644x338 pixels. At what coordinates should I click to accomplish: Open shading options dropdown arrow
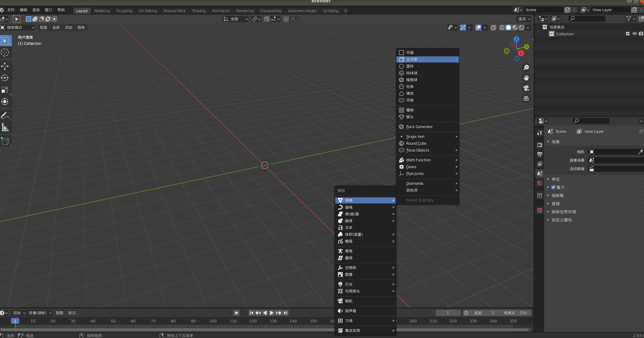528,28
